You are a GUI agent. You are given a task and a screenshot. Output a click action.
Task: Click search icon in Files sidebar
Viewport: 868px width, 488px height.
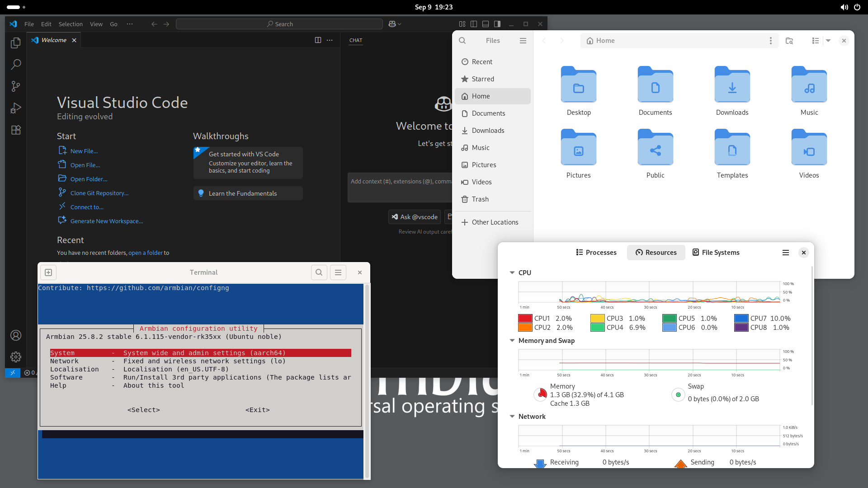pos(462,41)
